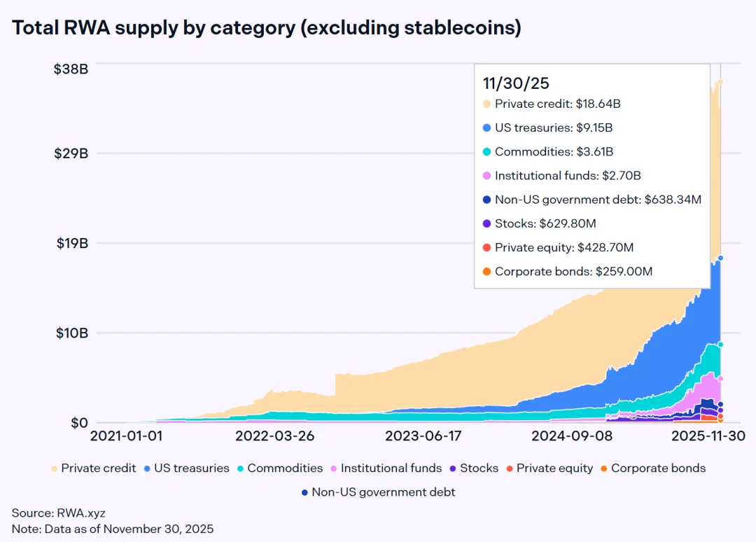This screenshot has width=756, height=542.
Task: Click the 2021-01-01 x-axis date label
Action: coord(127,436)
